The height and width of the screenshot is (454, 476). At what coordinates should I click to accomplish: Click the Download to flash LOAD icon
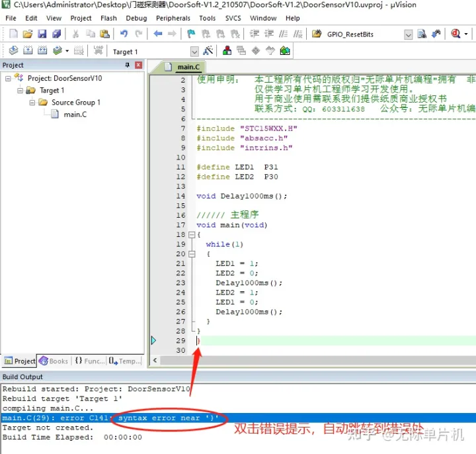coord(98,51)
